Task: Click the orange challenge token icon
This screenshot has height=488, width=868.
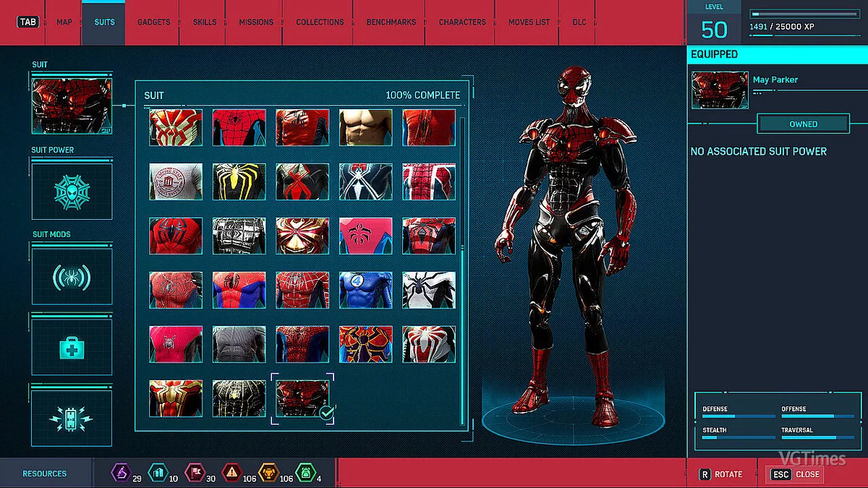Action: pyautogui.click(x=268, y=474)
